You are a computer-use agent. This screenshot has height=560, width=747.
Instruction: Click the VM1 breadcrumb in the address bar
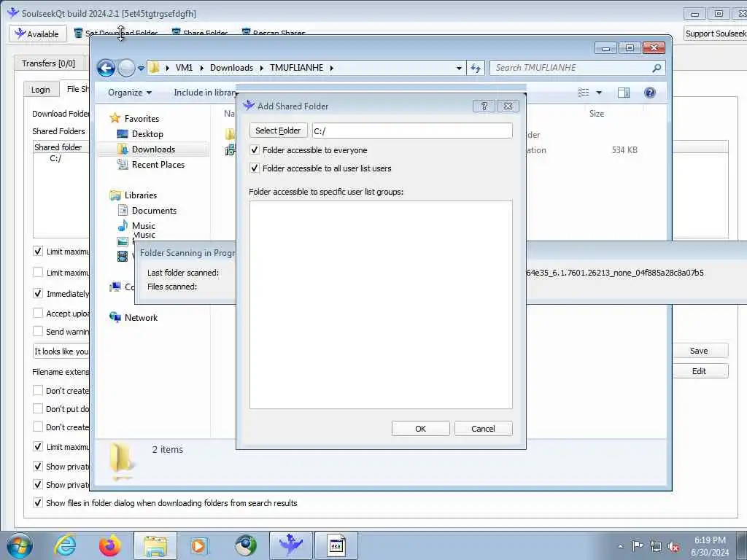coord(185,68)
